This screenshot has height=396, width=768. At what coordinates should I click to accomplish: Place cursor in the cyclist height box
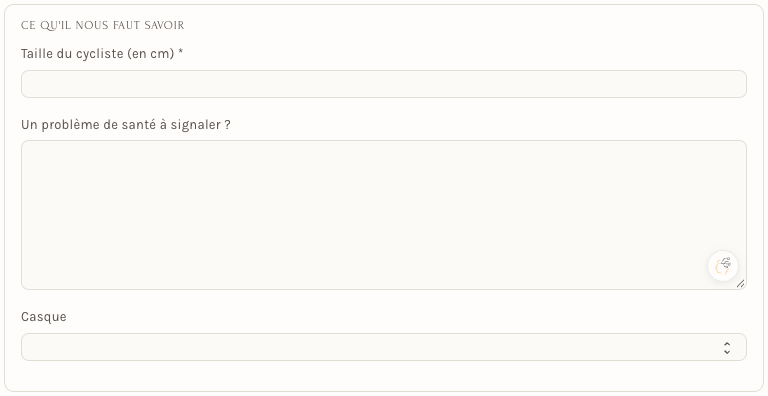[x=384, y=84]
